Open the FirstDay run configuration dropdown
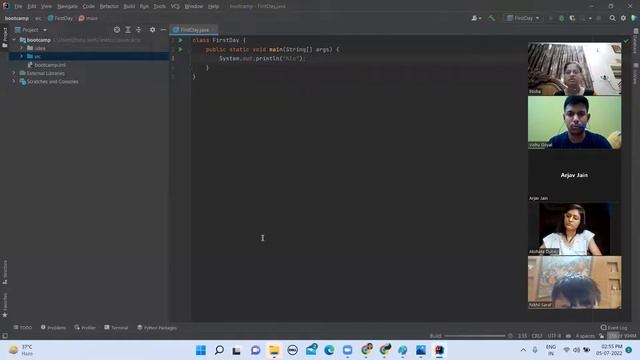Screen dimensions: 640x360 (x=523, y=18)
